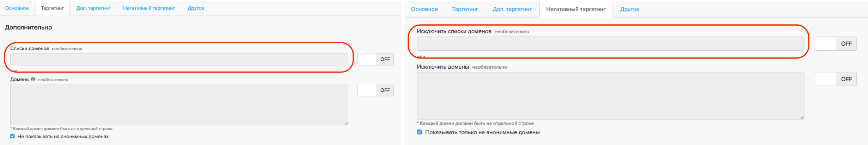868x145 pixels.
Task: Uncheck Показывать только на анонимные домены
Action: [420, 132]
